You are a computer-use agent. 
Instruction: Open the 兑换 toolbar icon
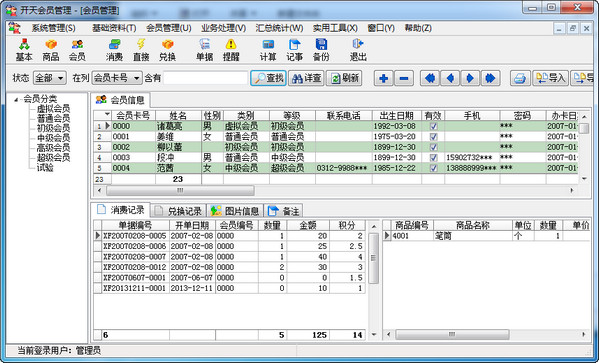167,50
